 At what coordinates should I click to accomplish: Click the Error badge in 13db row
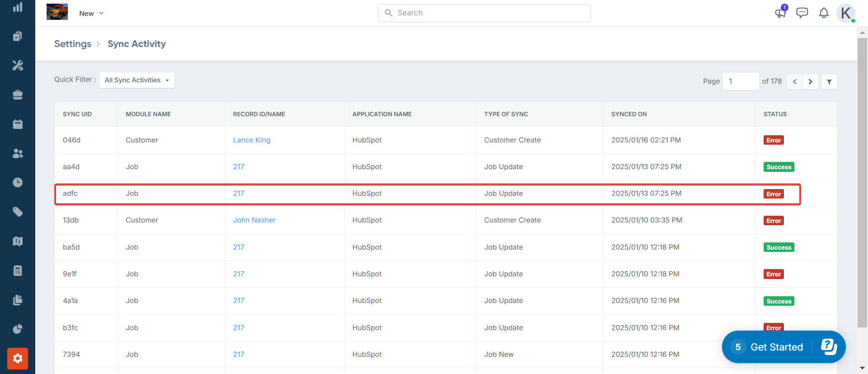(774, 221)
